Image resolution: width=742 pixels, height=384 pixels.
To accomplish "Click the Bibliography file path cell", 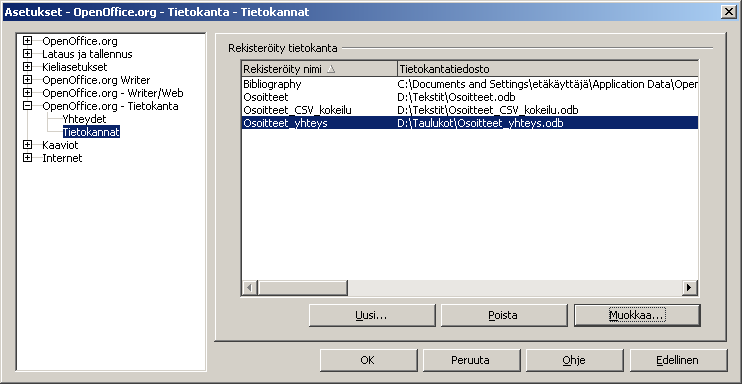I will click(548, 84).
